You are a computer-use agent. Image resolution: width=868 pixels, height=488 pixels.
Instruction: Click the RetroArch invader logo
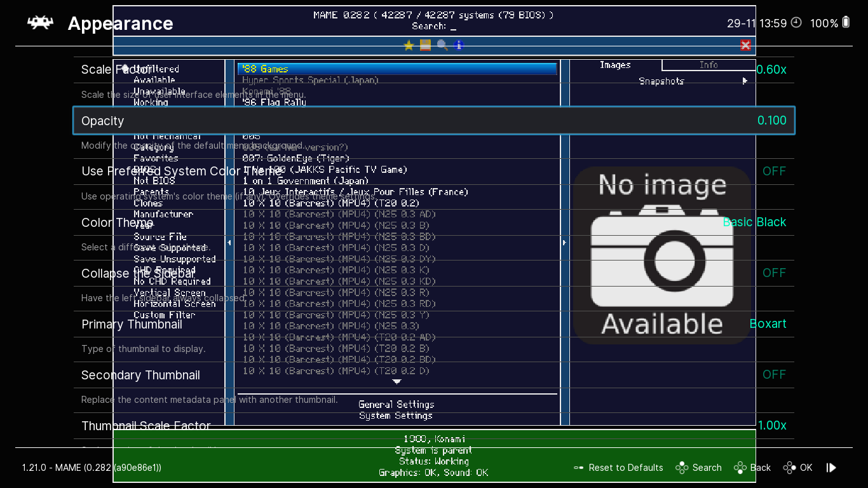pos(40,23)
